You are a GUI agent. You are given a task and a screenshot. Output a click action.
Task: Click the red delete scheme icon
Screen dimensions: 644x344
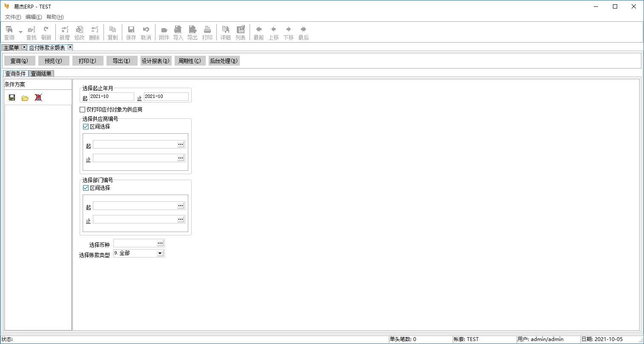pos(38,97)
